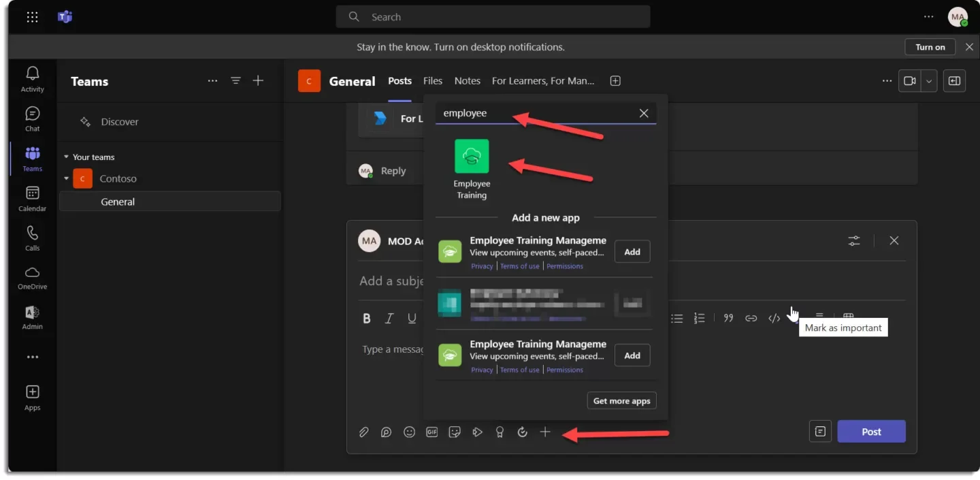Insert a quote block
The image size is (980, 480).
(x=728, y=318)
